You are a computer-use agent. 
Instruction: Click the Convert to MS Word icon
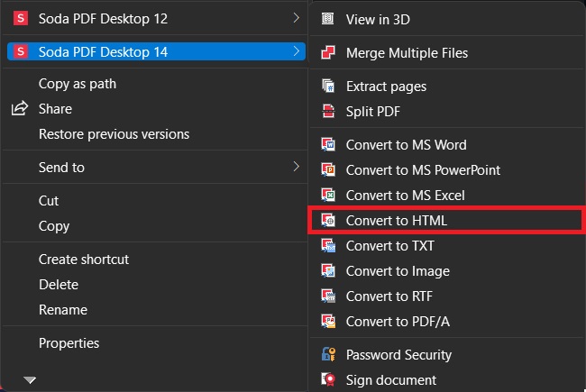(x=328, y=144)
